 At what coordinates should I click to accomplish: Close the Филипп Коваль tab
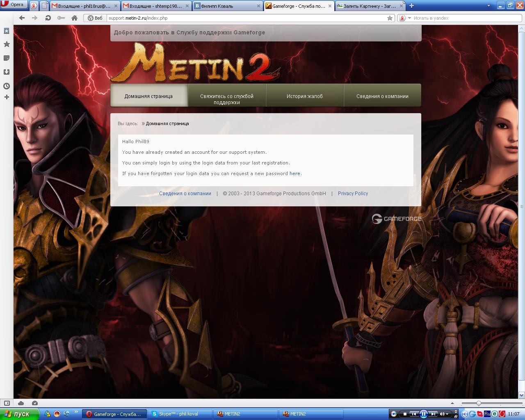258,6
